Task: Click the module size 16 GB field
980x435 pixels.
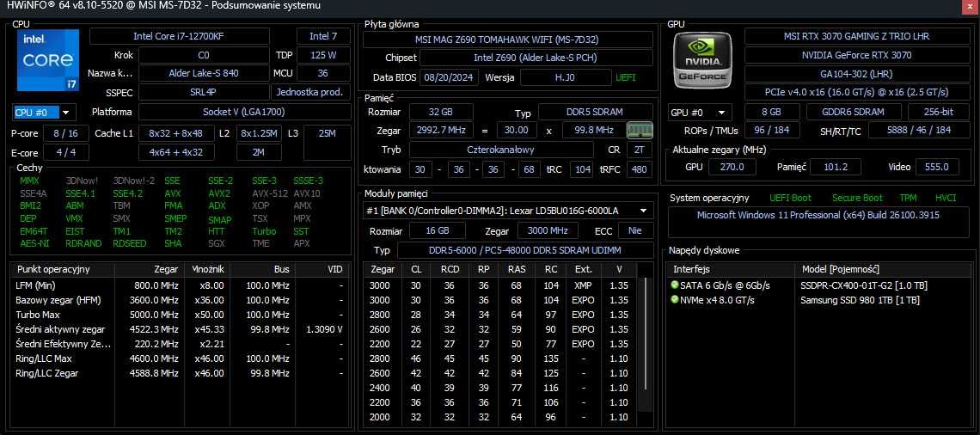Action: click(438, 230)
